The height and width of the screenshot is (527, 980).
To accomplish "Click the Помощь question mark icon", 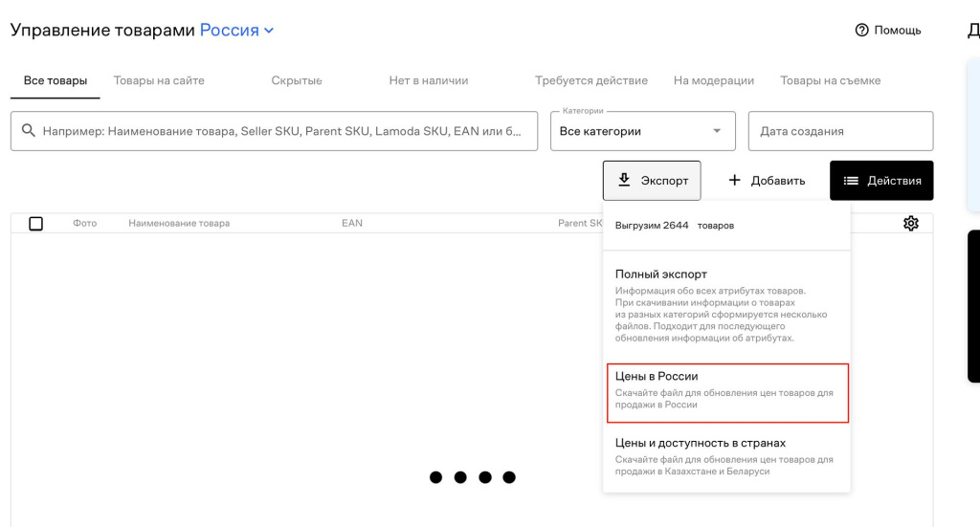I will (x=862, y=30).
